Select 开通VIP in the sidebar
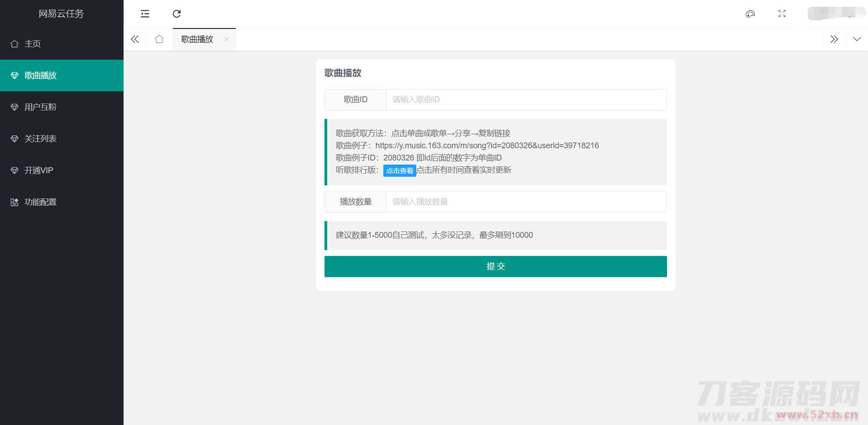The width and height of the screenshot is (868, 425). pos(38,170)
